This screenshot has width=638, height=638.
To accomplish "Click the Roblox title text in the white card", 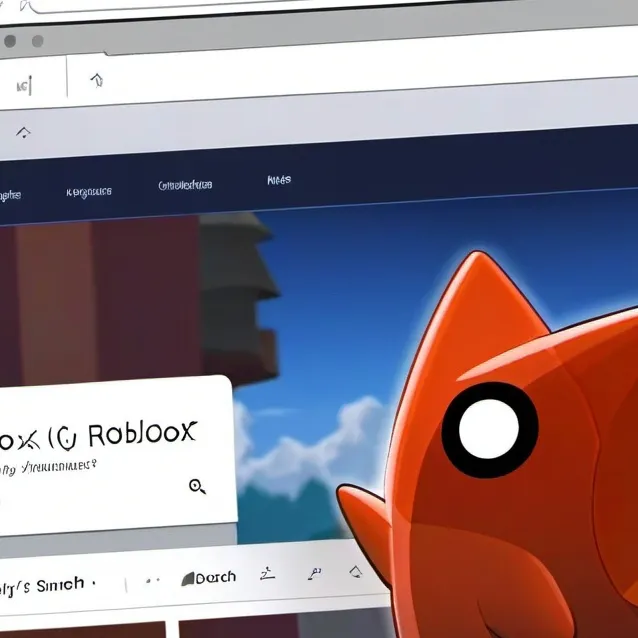I will pos(141,435).
